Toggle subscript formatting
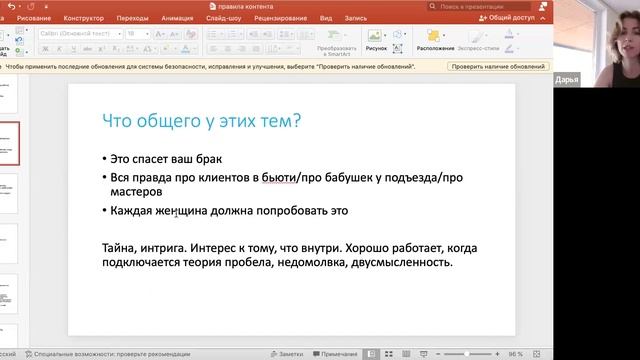640x360 pixels. [x=116, y=49]
